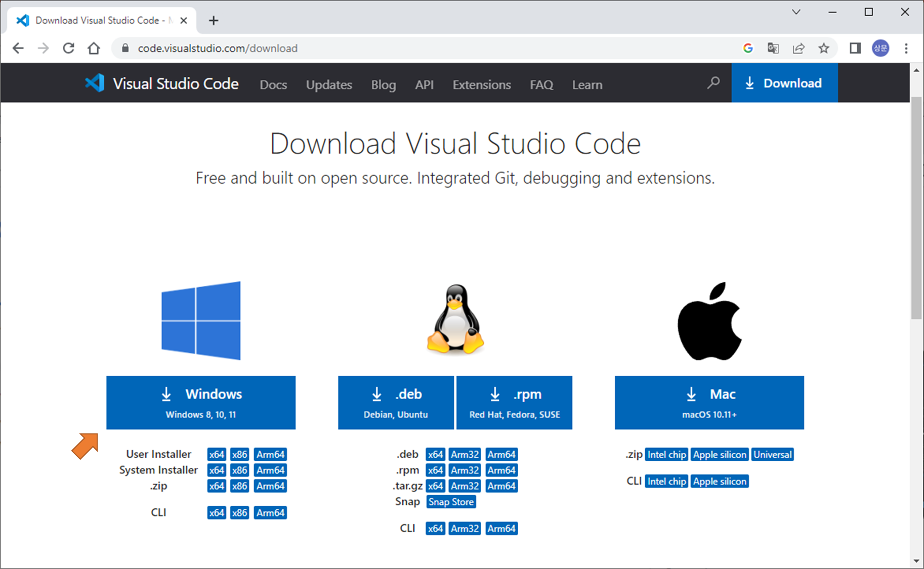This screenshot has height=569, width=924.
Task: Open the API menu item
Action: click(424, 84)
